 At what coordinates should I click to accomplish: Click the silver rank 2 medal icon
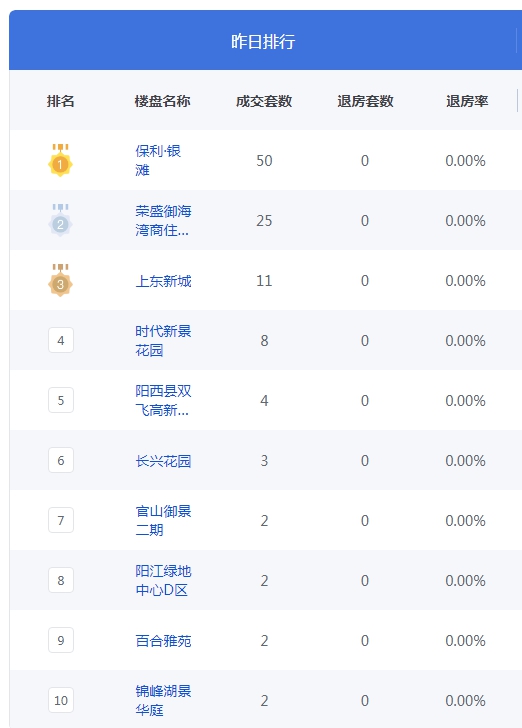click(x=60, y=220)
